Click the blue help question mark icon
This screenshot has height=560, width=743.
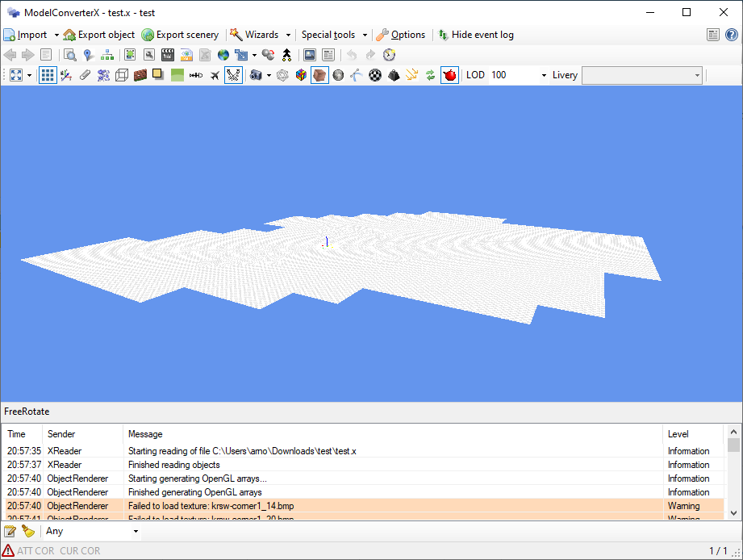(x=731, y=35)
